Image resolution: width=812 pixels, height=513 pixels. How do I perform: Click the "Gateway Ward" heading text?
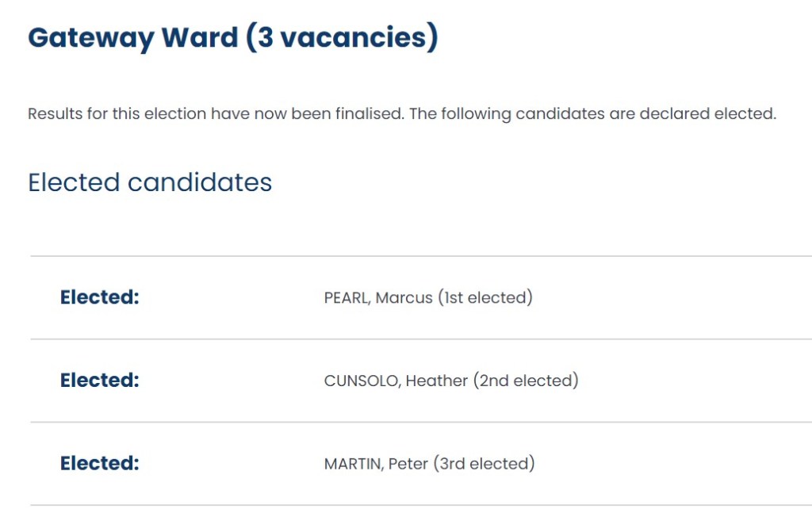132,38
